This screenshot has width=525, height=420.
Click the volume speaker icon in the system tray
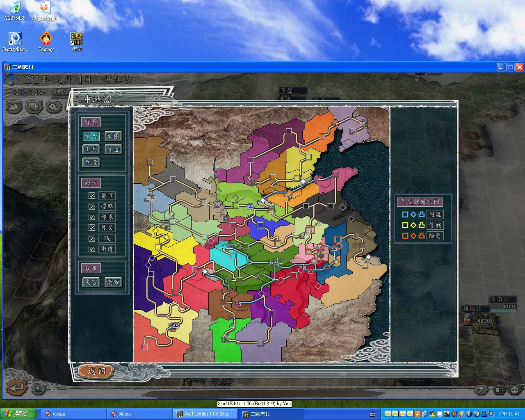(x=454, y=414)
